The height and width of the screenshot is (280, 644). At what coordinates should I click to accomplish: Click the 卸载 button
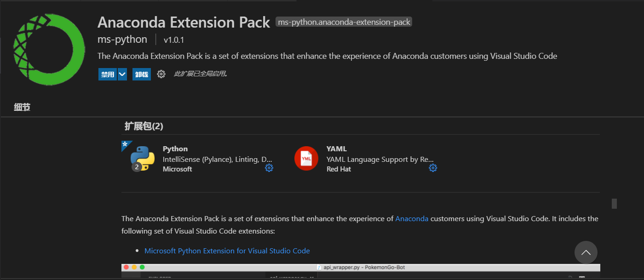coord(141,74)
